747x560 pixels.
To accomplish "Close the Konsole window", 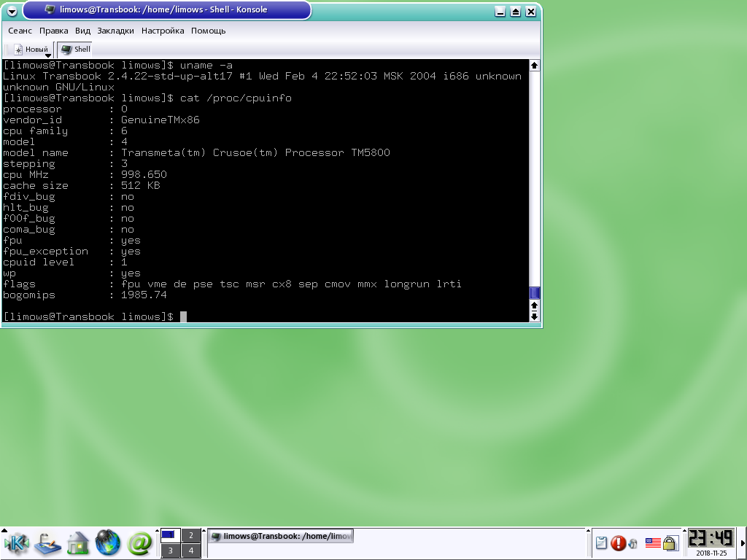I will (x=531, y=12).
